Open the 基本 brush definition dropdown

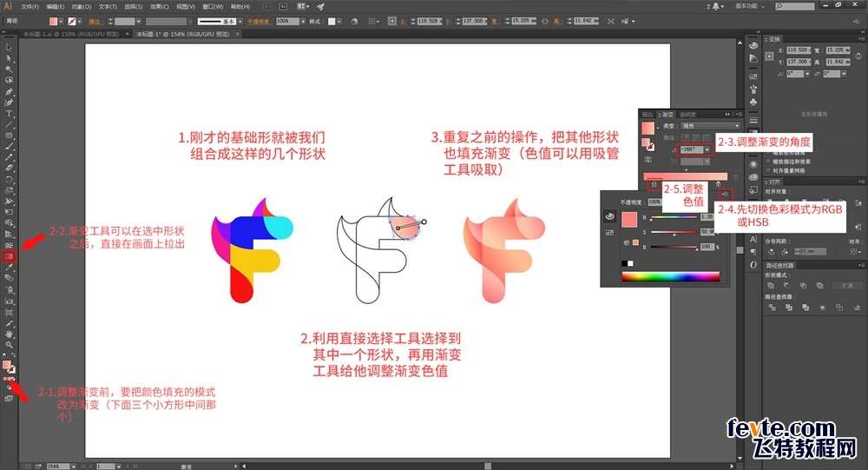pos(240,21)
